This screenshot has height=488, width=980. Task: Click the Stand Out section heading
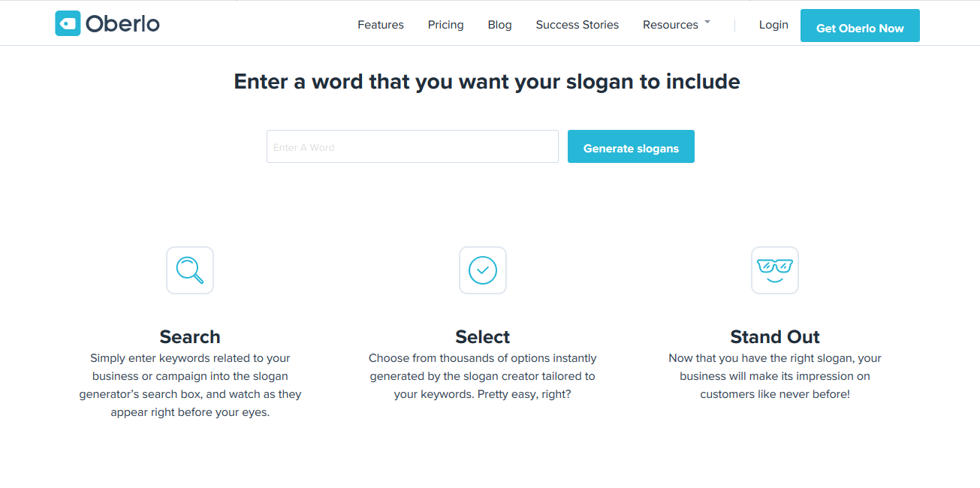775,336
